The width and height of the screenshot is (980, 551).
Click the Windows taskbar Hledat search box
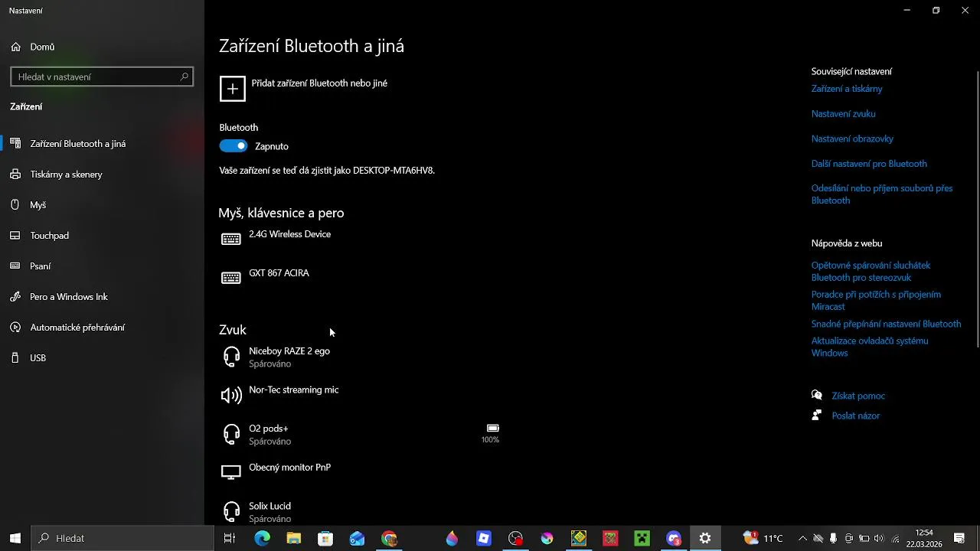(x=122, y=539)
